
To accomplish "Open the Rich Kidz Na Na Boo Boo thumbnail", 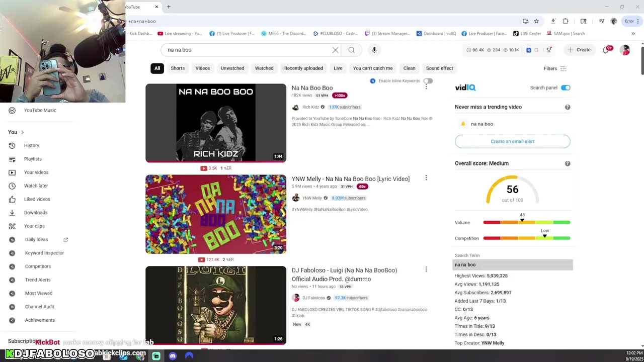I will pyautogui.click(x=216, y=123).
